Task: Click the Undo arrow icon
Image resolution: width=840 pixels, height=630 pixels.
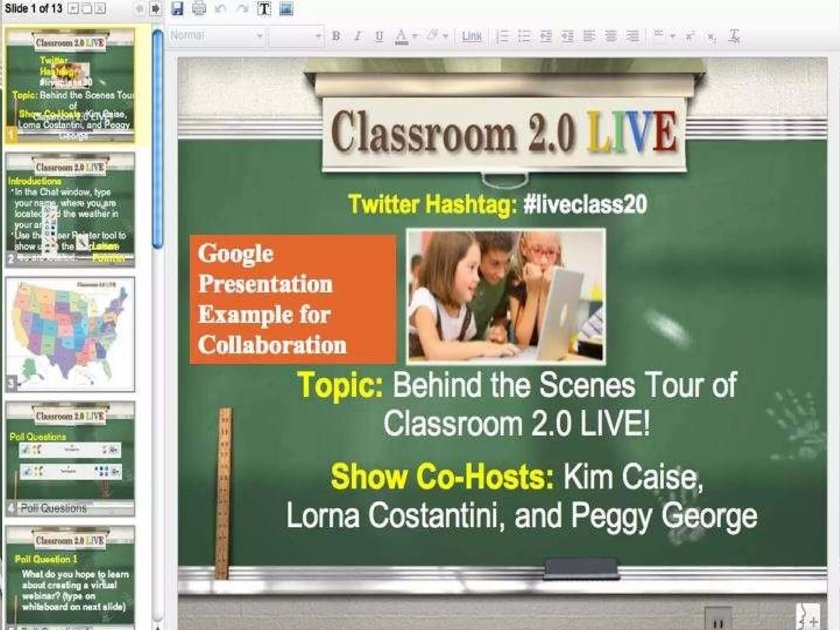Action: (x=221, y=9)
